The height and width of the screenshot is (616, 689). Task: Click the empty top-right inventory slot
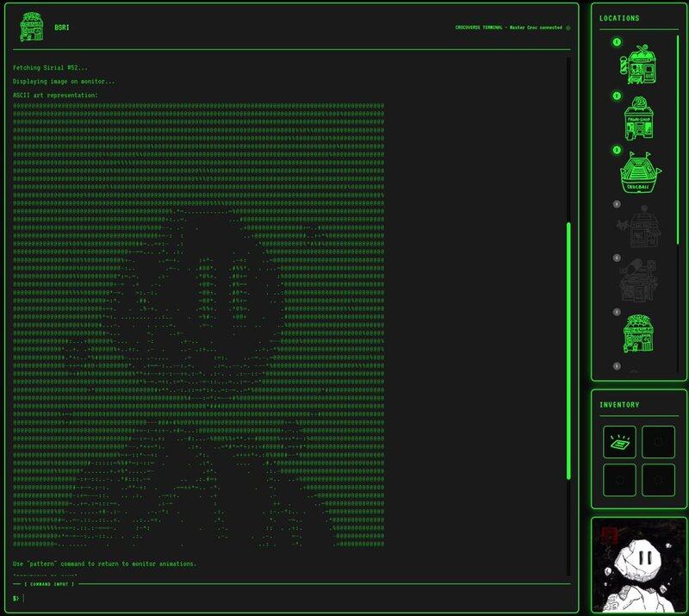658,442
